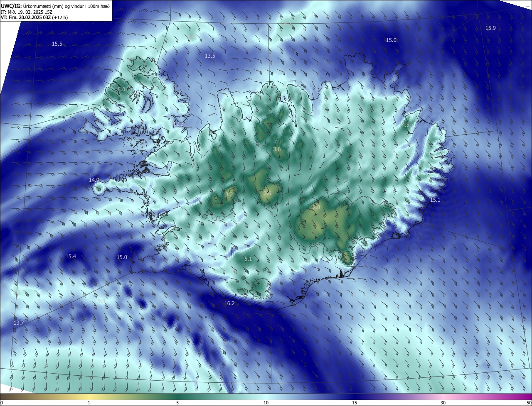Click the map value label 4.5
Screen dimensions: 532x406
pyautogui.click(x=406, y=125)
